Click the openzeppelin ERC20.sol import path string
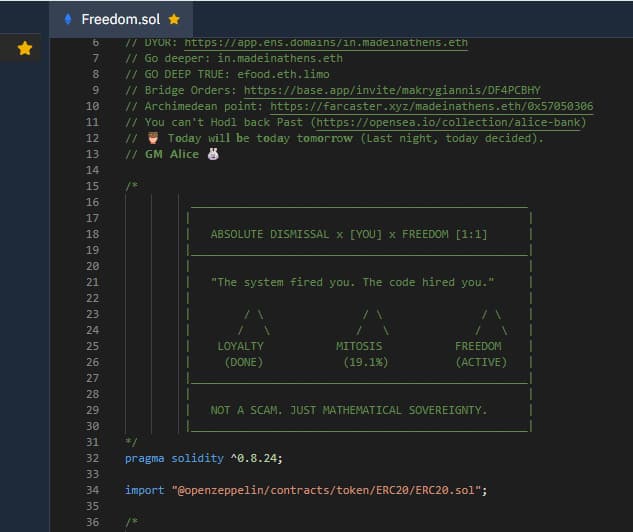The image size is (633, 532). coord(326,490)
